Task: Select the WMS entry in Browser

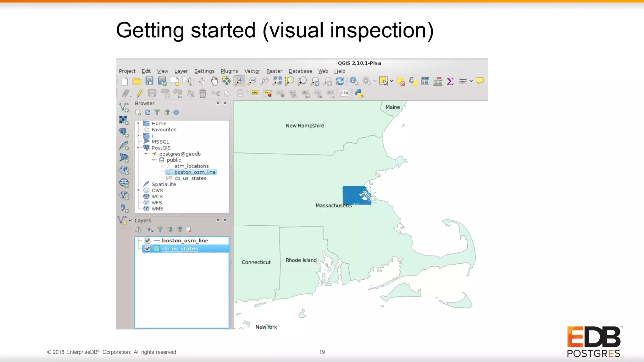Action: (x=157, y=209)
